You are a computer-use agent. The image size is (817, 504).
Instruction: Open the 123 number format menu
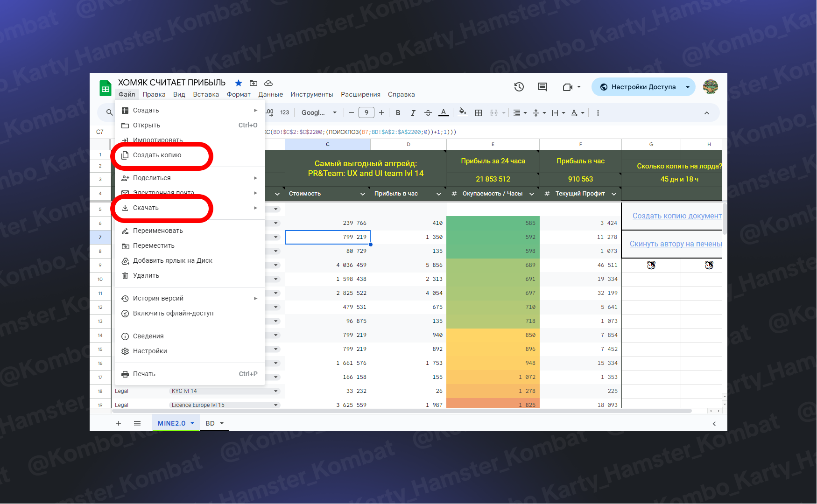285,112
